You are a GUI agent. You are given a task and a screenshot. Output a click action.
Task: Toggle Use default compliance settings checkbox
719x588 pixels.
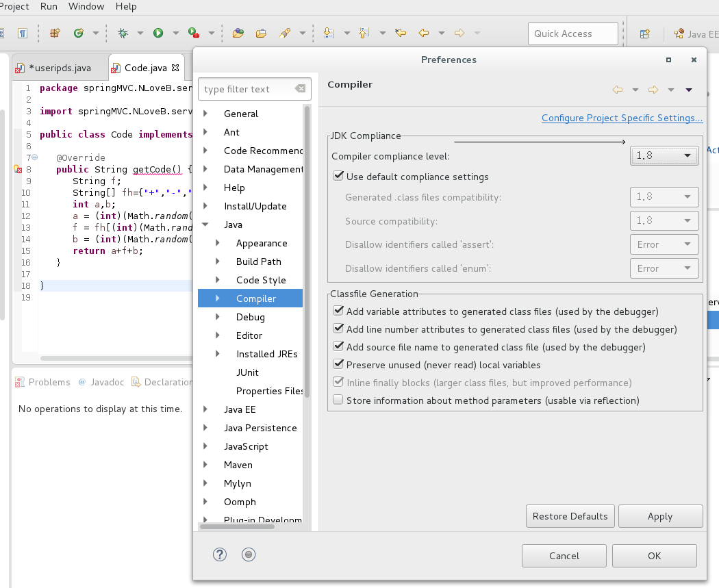[338, 176]
